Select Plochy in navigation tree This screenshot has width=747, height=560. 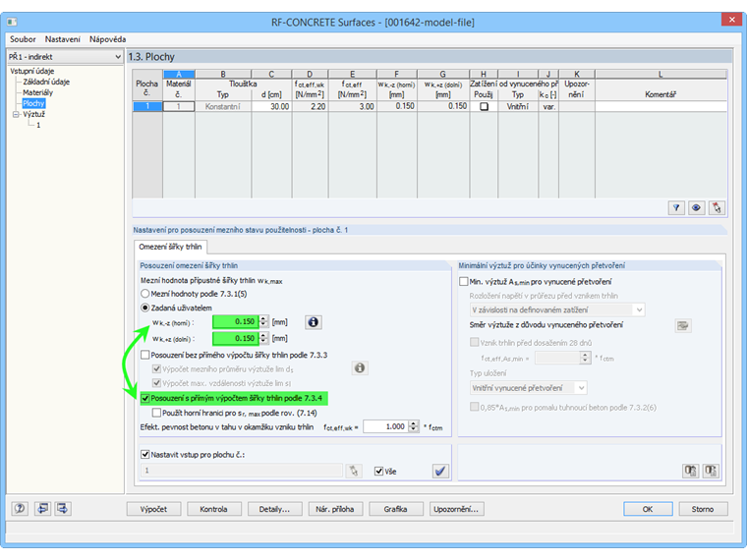(33, 103)
